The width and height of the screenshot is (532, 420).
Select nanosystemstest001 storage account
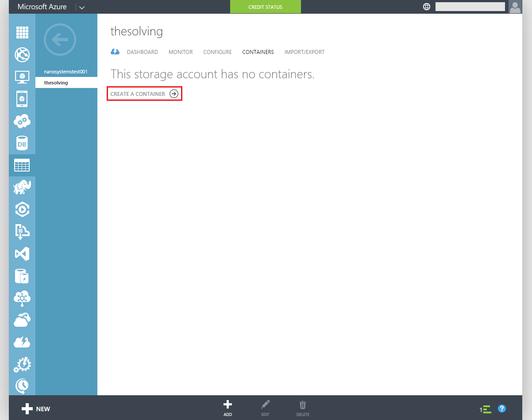tap(66, 72)
